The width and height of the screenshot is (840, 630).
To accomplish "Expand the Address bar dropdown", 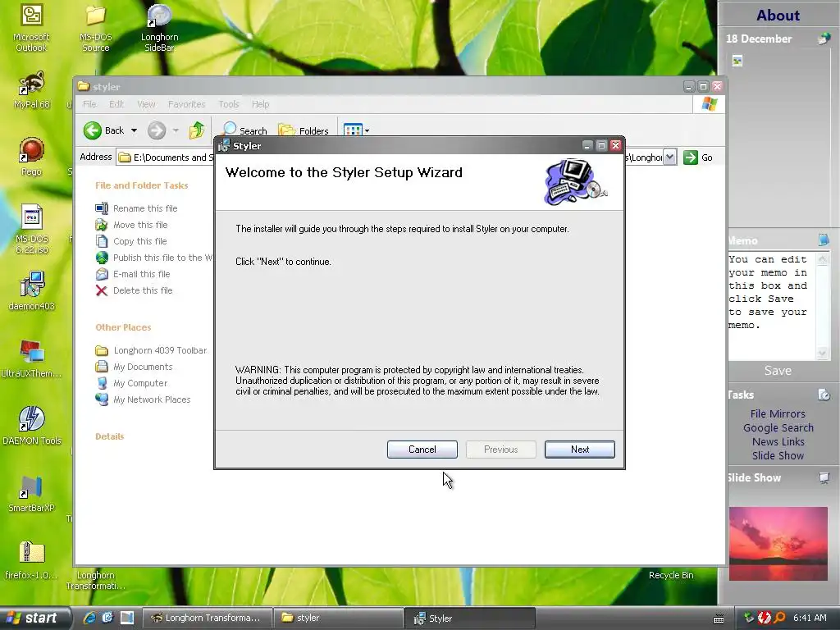I will 669,157.
